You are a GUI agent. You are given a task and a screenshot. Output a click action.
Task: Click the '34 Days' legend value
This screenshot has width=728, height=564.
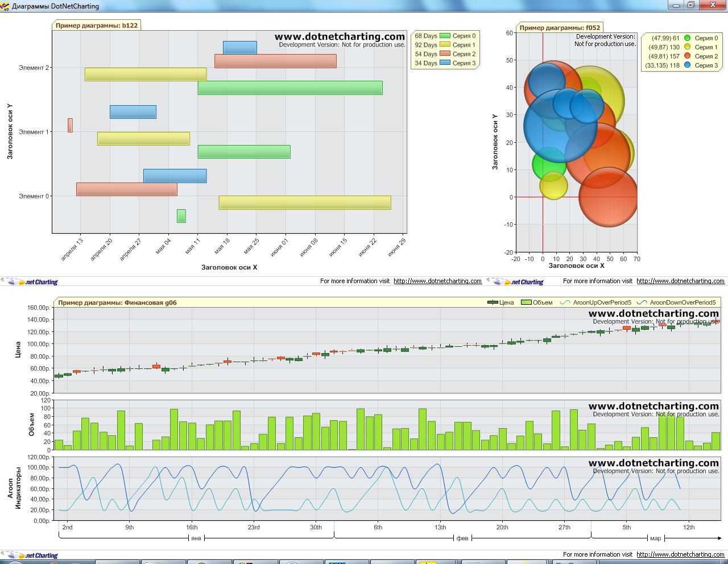tap(426, 63)
